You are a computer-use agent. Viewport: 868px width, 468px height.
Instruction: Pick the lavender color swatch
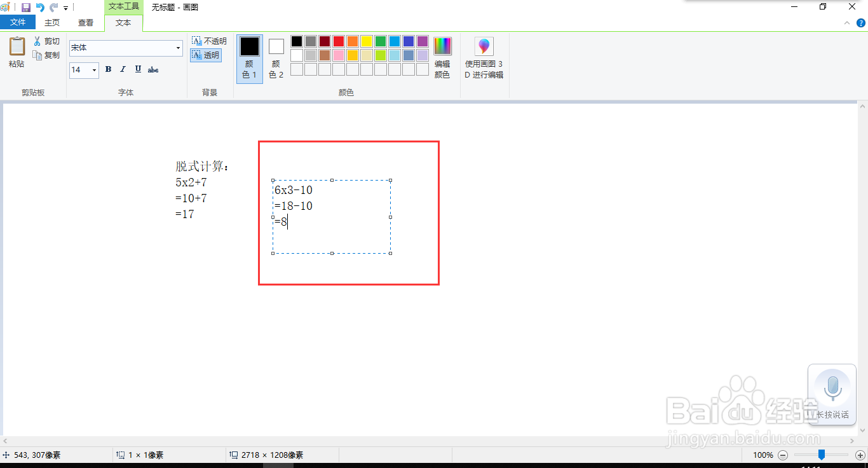[423, 55]
